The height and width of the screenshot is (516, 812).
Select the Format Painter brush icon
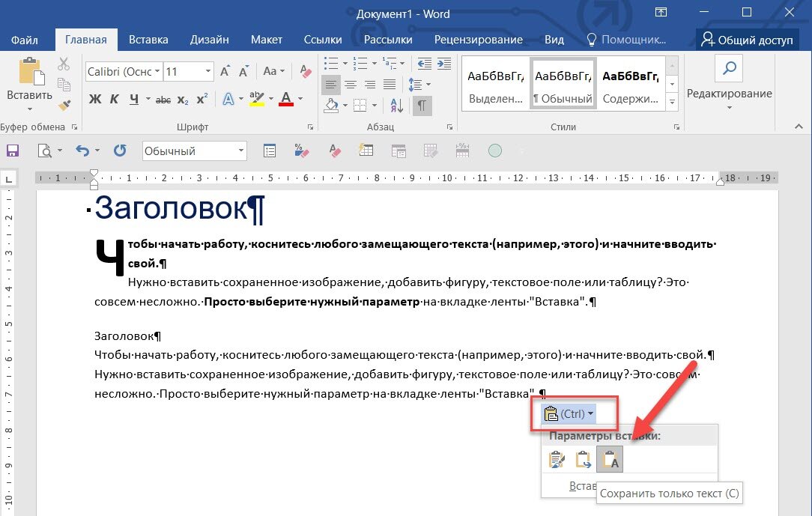(64, 105)
